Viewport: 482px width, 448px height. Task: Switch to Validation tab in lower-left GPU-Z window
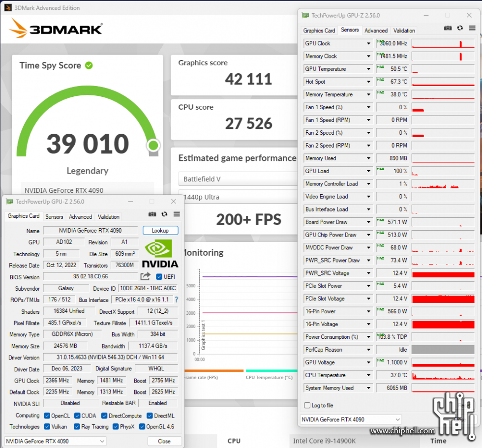click(109, 217)
